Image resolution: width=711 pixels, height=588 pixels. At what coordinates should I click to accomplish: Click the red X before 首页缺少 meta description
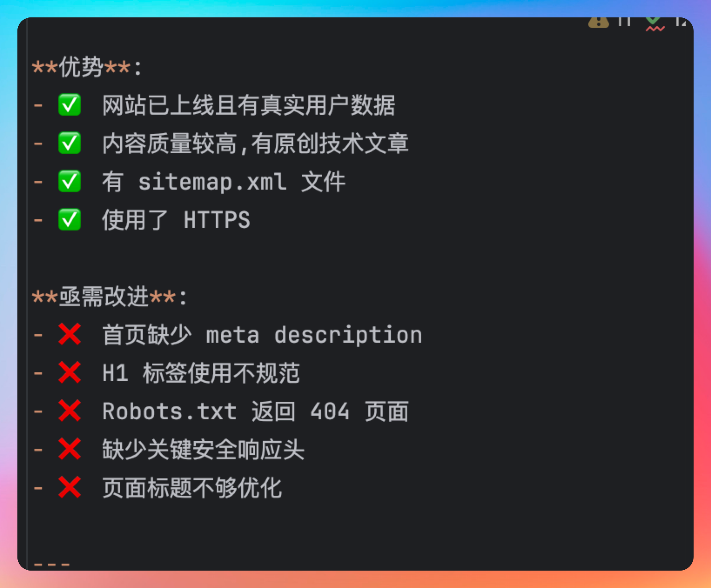[70, 334]
